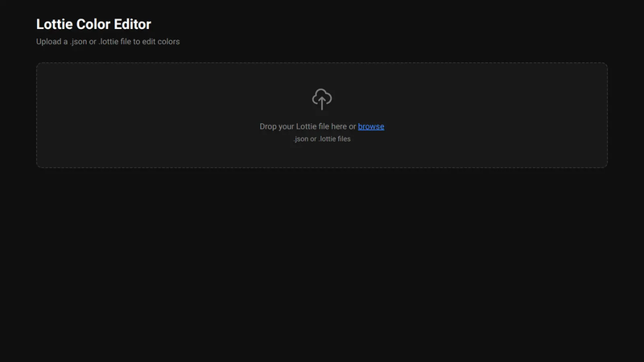Open the browse link to pick a file
644x362 pixels.
(x=371, y=126)
